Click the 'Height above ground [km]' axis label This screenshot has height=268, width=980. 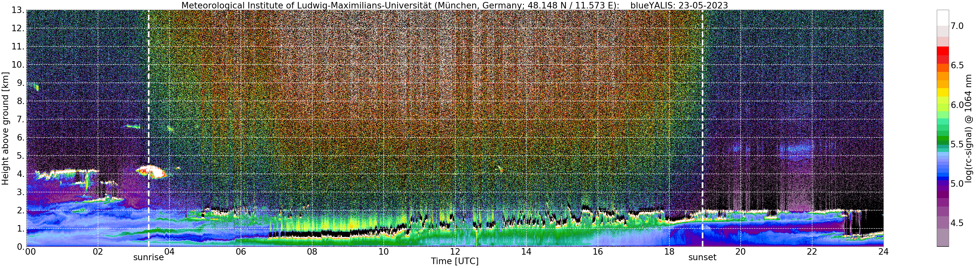tap(5, 128)
